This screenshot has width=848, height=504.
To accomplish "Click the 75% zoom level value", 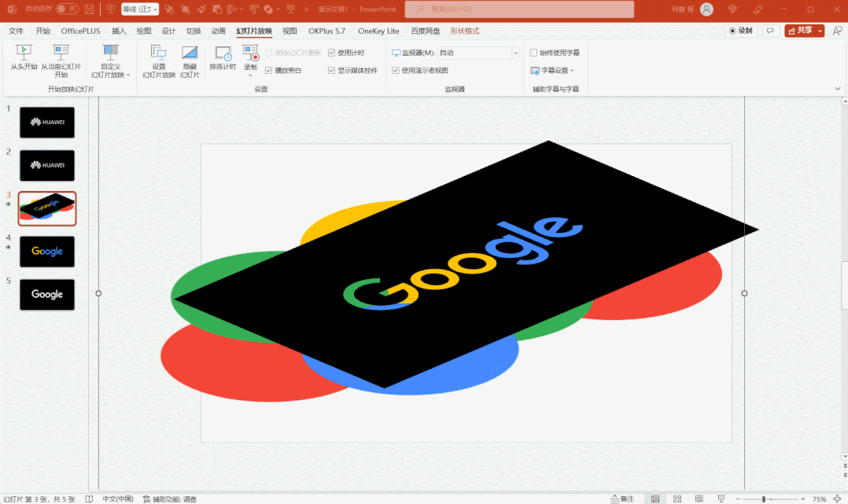I will tap(819, 498).
